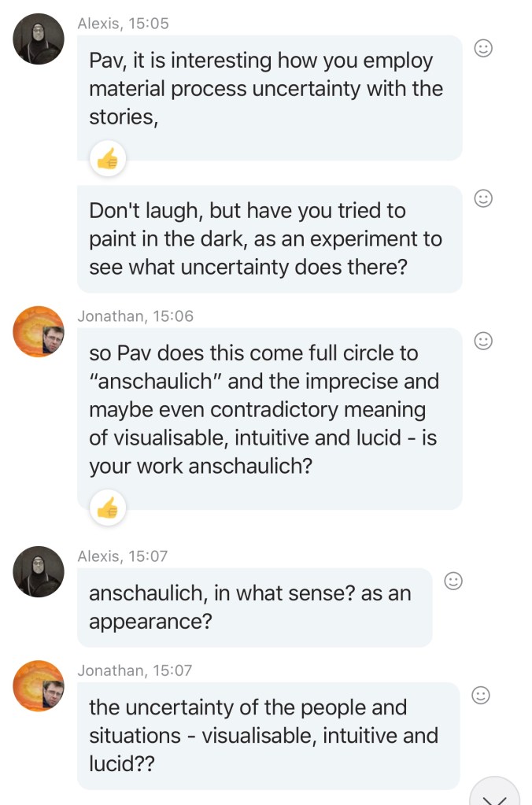Click sender name 'Jonathan, 15:06'
This screenshot has width=532, height=805.
pyautogui.click(x=135, y=316)
